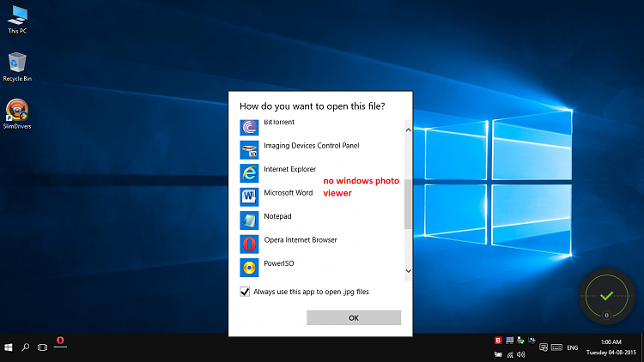Image resolution: width=644 pixels, height=362 pixels.
Task: Confirm the dialog with OK
Action: pyautogui.click(x=354, y=317)
